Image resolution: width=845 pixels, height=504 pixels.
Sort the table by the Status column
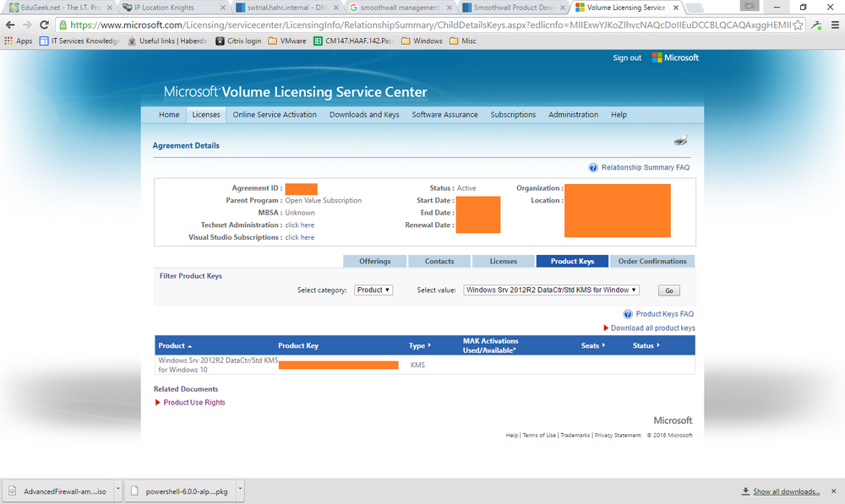click(x=646, y=345)
